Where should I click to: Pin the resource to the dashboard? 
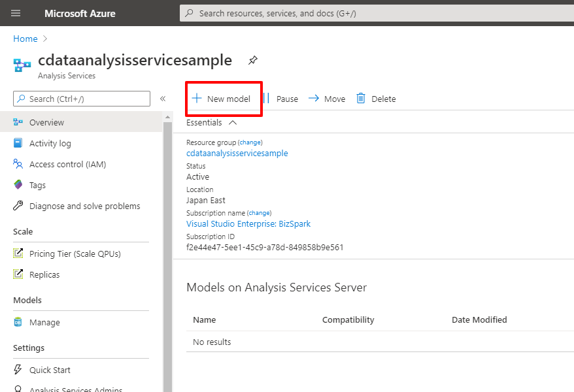[253, 61]
